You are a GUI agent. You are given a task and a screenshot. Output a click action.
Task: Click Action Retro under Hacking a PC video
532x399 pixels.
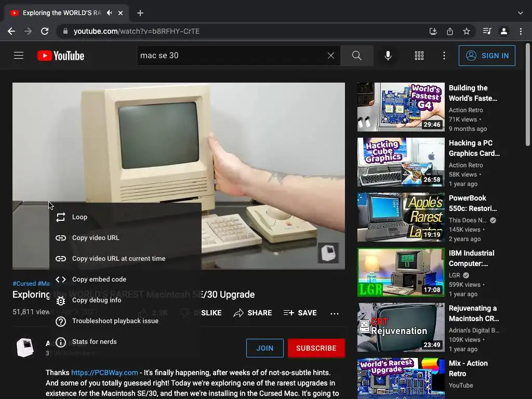coord(466,165)
